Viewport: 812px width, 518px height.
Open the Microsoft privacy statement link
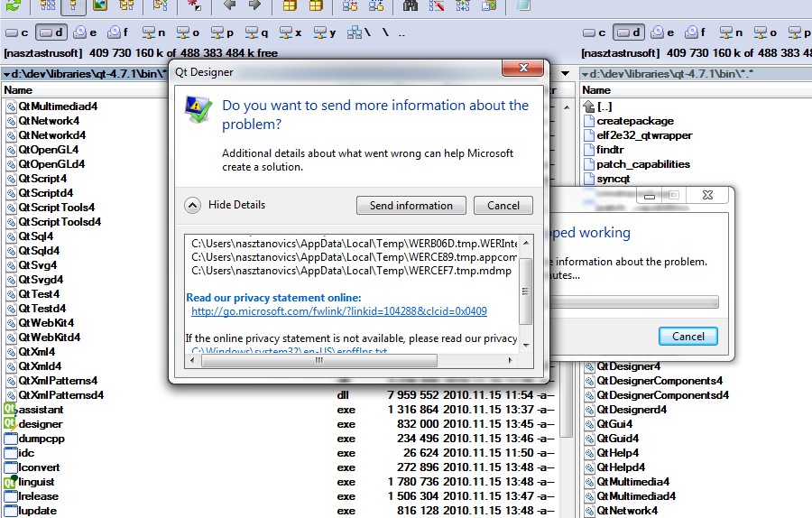coord(338,311)
